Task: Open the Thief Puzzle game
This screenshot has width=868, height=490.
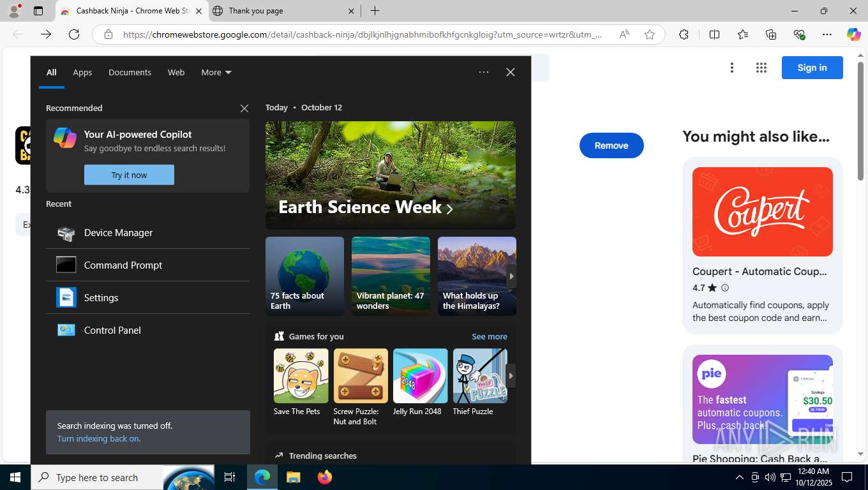Action: 480,382
